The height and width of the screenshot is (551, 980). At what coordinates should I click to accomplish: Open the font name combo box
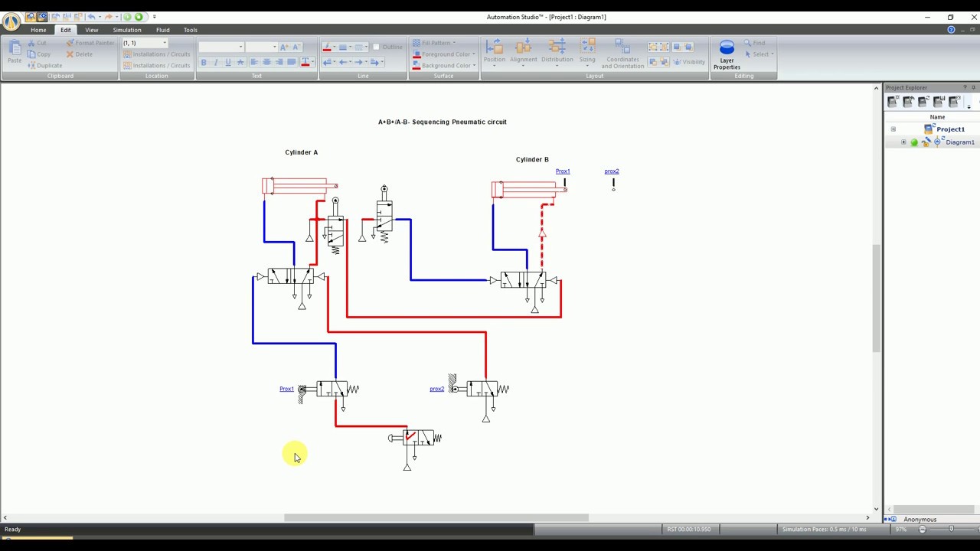pos(221,47)
